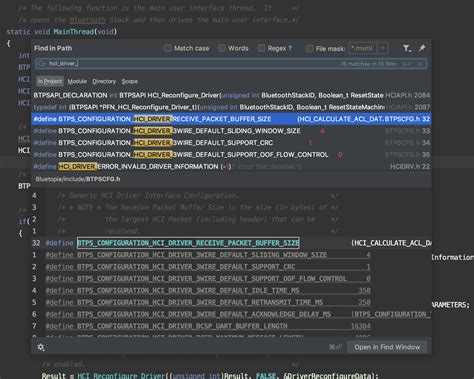Click '75 matches in 13 files' status
The image size is (474, 379).
[368, 64]
